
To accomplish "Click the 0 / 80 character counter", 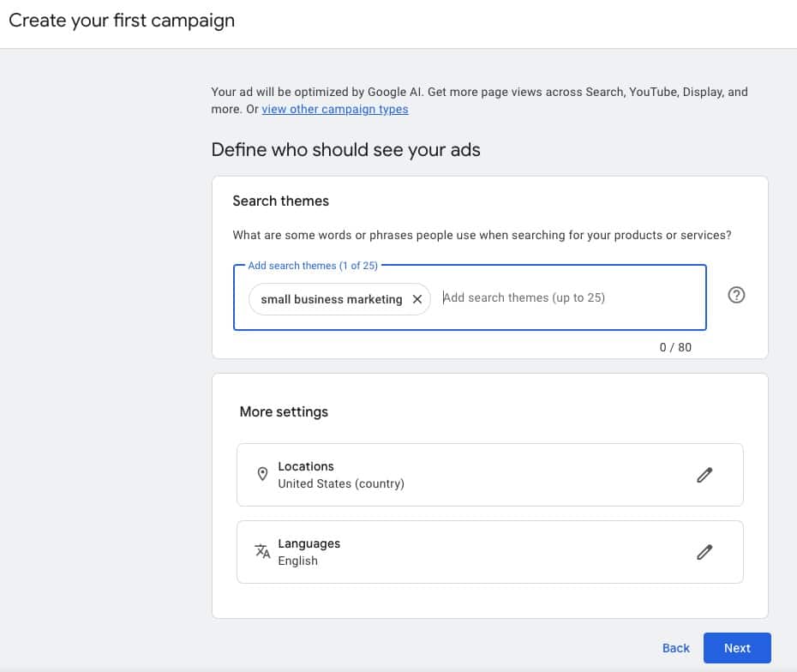I will 675,347.
